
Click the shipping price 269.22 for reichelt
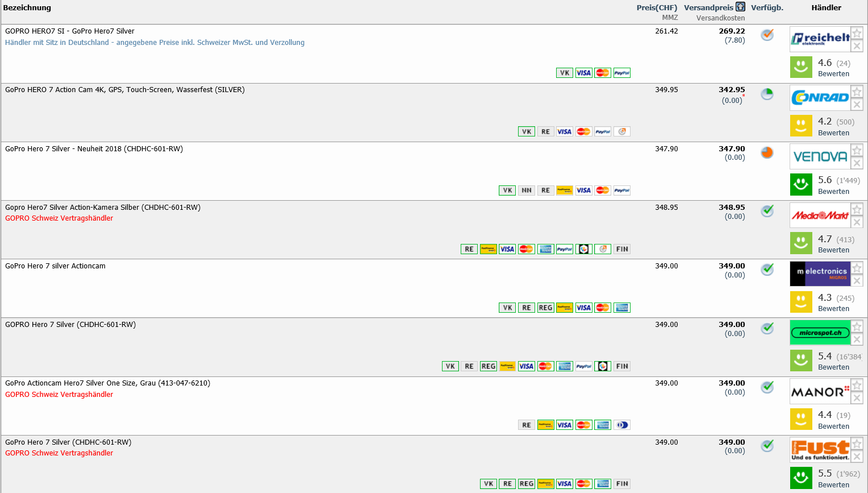[732, 31]
